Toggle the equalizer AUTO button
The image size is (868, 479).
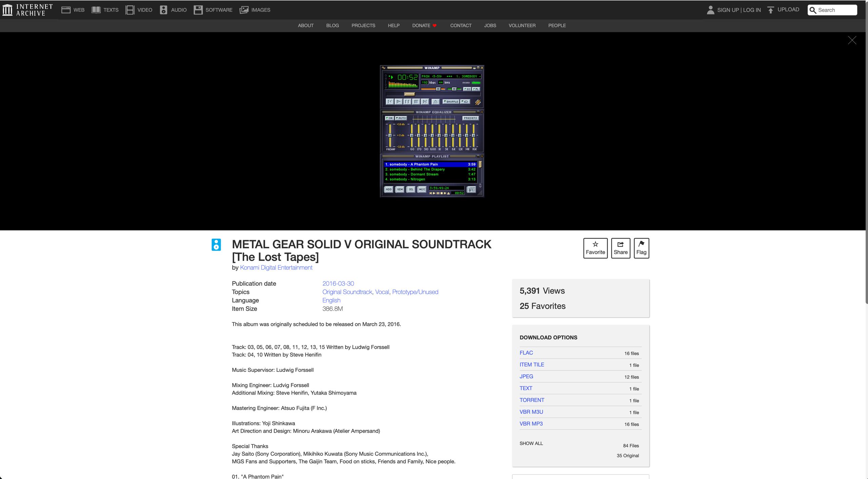tap(401, 118)
